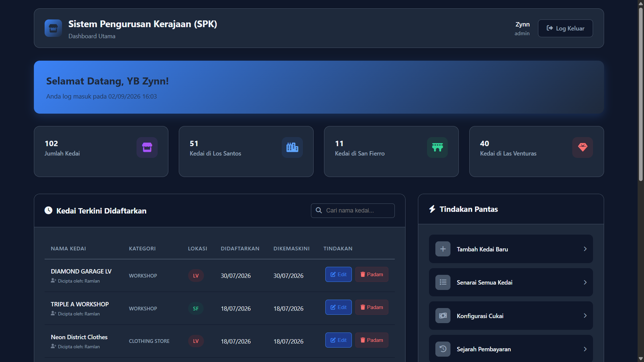Click the scrollbar down arrow

(641, 359)
